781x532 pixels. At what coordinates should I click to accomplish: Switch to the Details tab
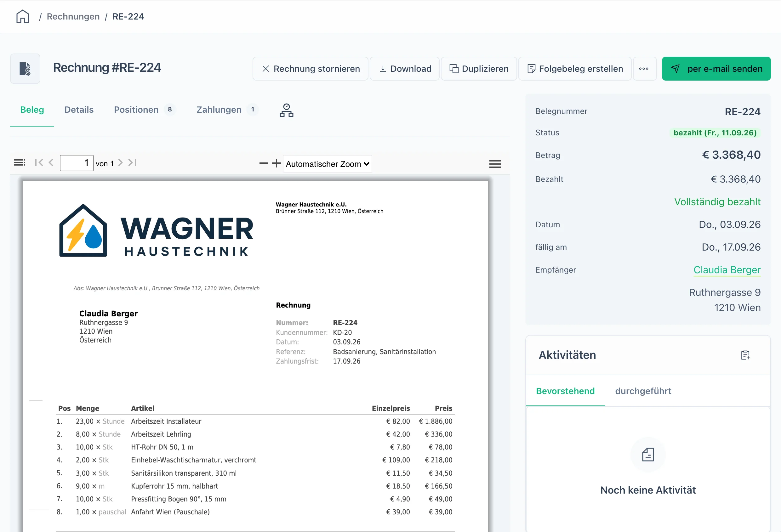pyautogui.click(x=79, y=110)
